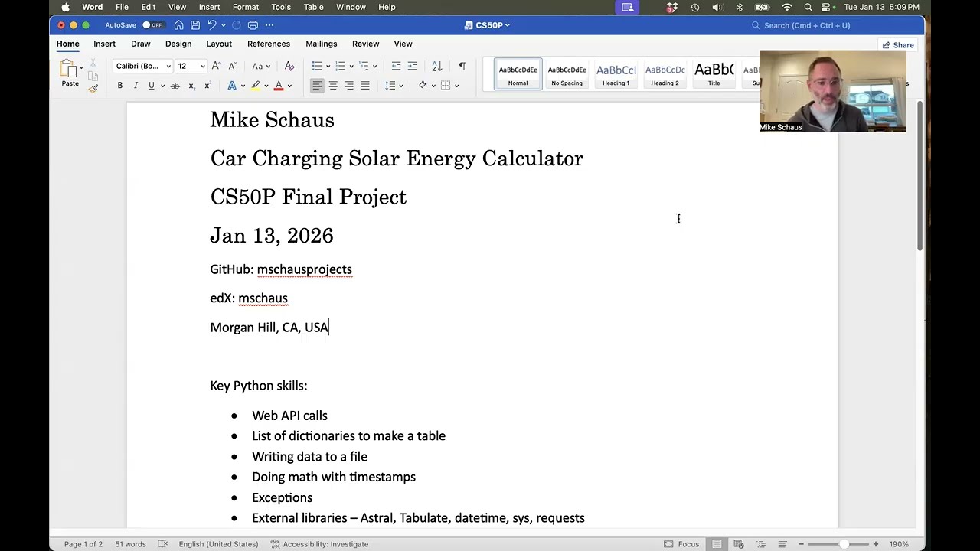Apply Subscript formatting

tap(191, 86)
